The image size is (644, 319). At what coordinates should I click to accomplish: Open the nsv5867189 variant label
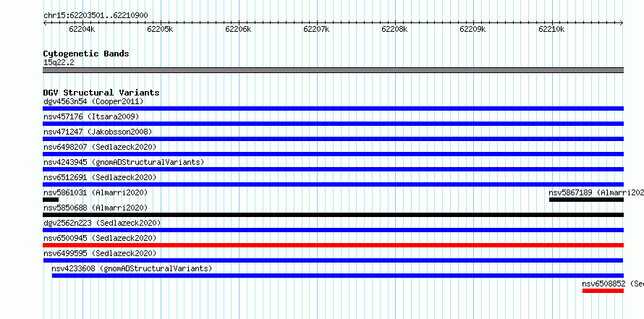pos(596,192)
